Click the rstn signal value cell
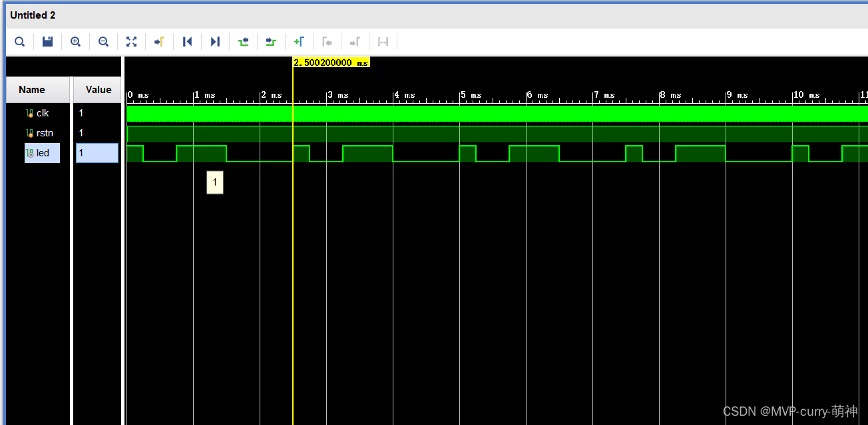 (97, 133)
